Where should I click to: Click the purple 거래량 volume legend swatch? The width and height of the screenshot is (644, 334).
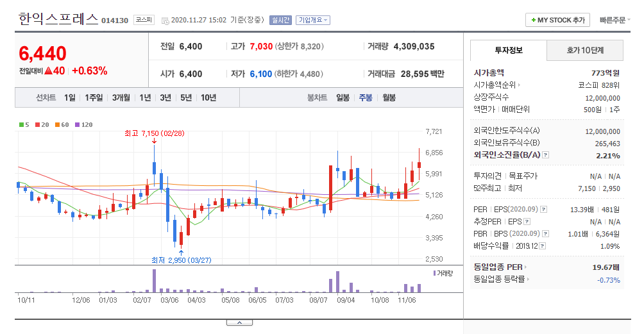point(434,273)
